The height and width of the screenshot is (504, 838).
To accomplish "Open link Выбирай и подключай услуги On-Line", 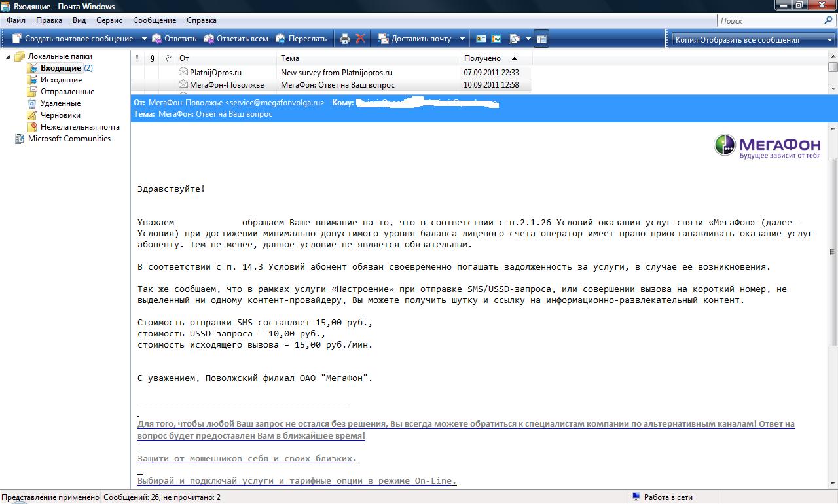I will pos(297,480).
